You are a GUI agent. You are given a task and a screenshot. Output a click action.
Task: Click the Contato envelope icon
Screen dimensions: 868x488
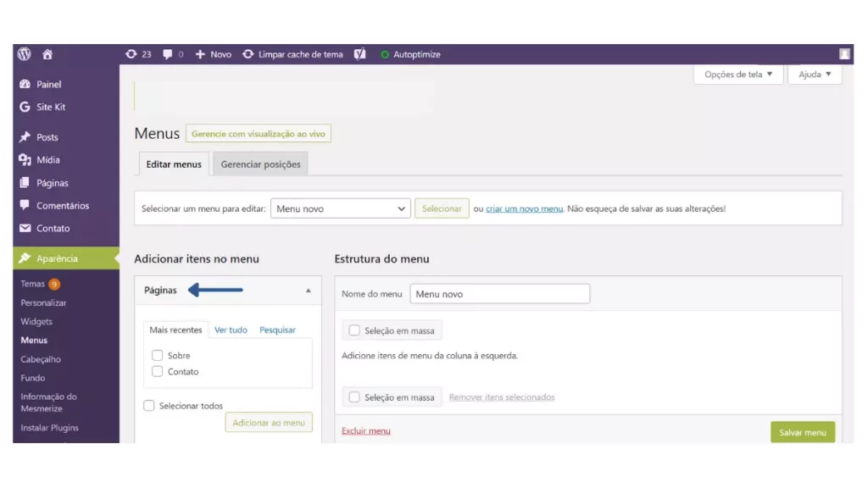click(25, 228)
